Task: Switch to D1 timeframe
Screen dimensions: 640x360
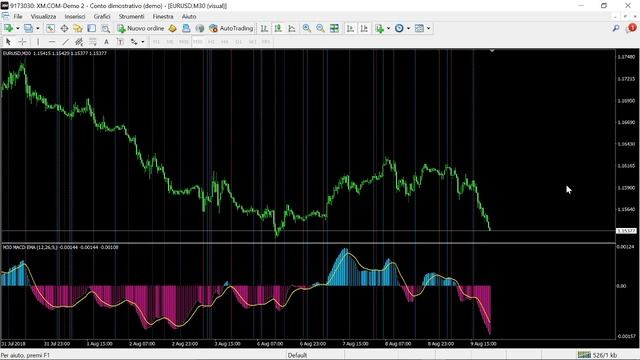Action: click(x=238, y=42)
